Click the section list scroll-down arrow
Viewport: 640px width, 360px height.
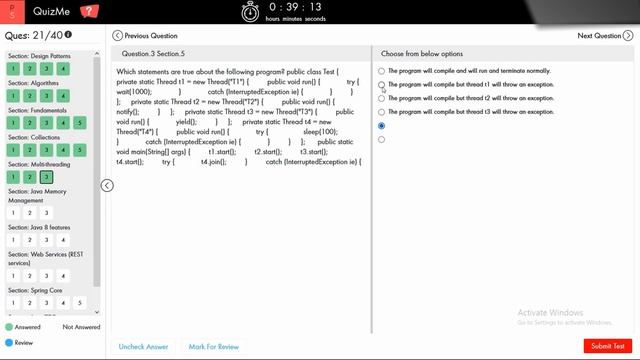(97, 312)
